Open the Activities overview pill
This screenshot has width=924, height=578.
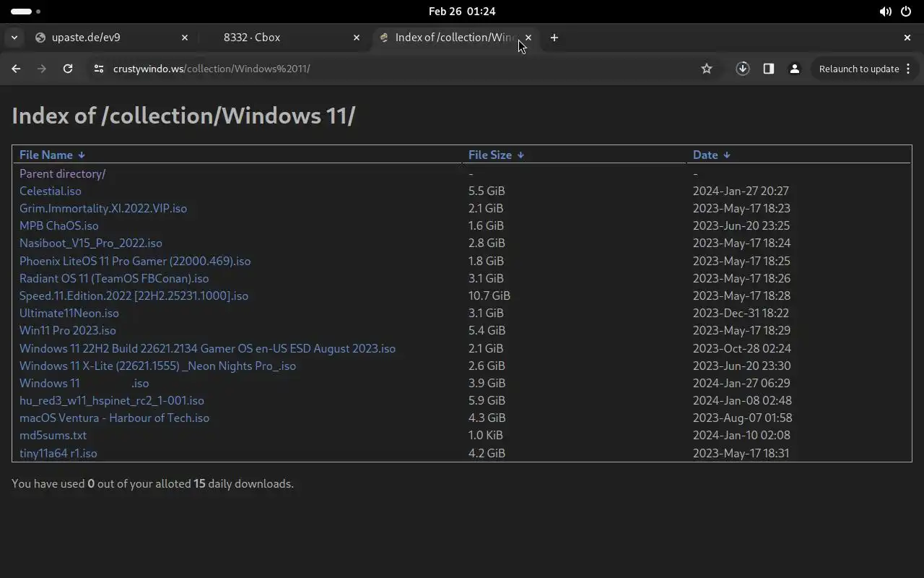pos(26,12)
